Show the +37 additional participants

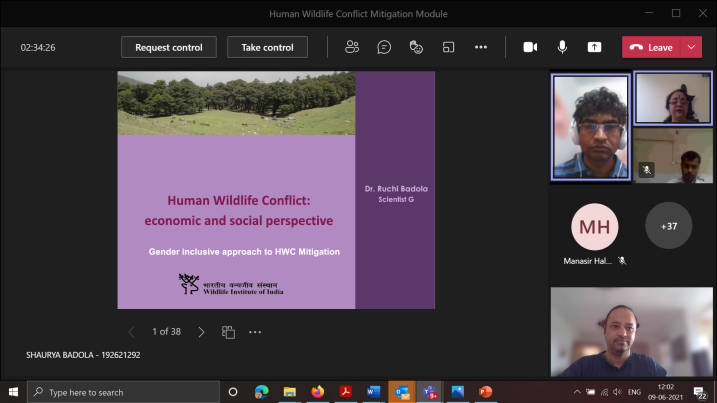(x=668, y=226)
